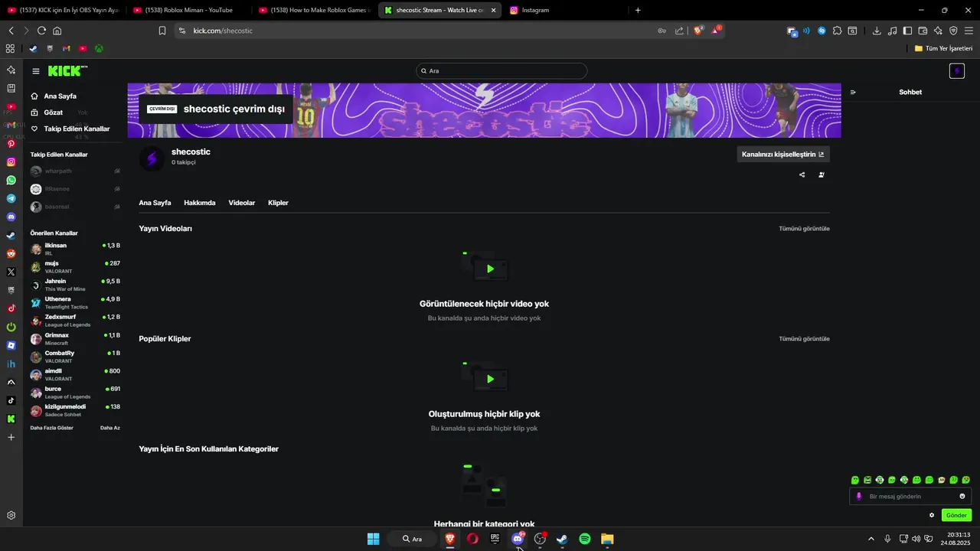Open ilkinsan recommended channel
980x551 pixels.
tap(75, 249)
